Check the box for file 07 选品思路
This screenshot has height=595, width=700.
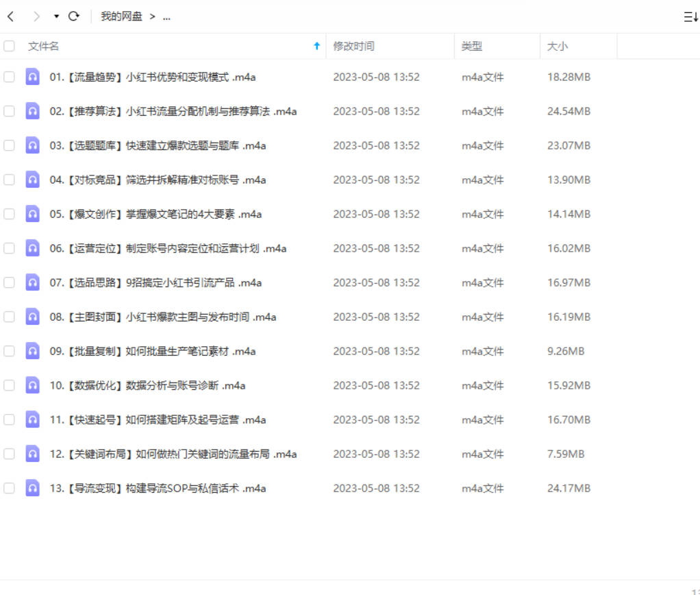point(9,282)
